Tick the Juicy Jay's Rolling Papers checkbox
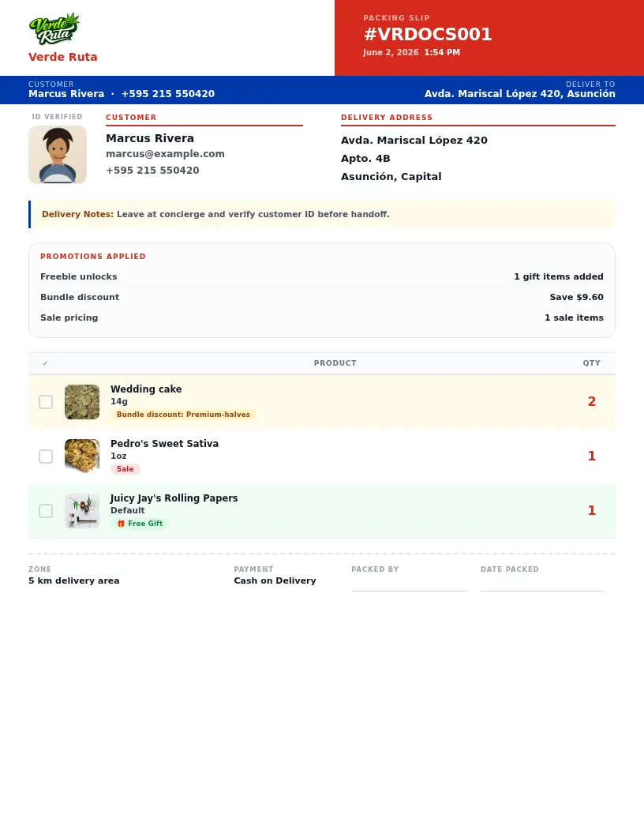Viewport: 644px width, 834px height. coord(46,511)
